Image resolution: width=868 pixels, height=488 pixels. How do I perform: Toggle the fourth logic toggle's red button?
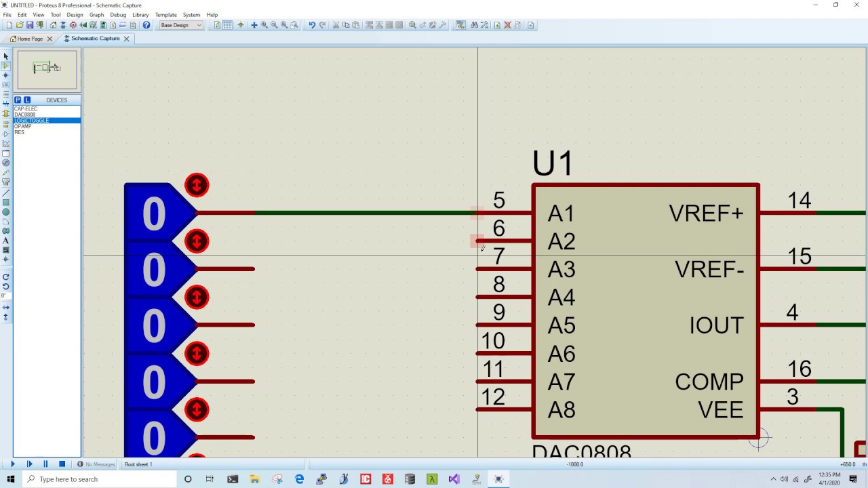pyautogui.click(x=197, y=354)
